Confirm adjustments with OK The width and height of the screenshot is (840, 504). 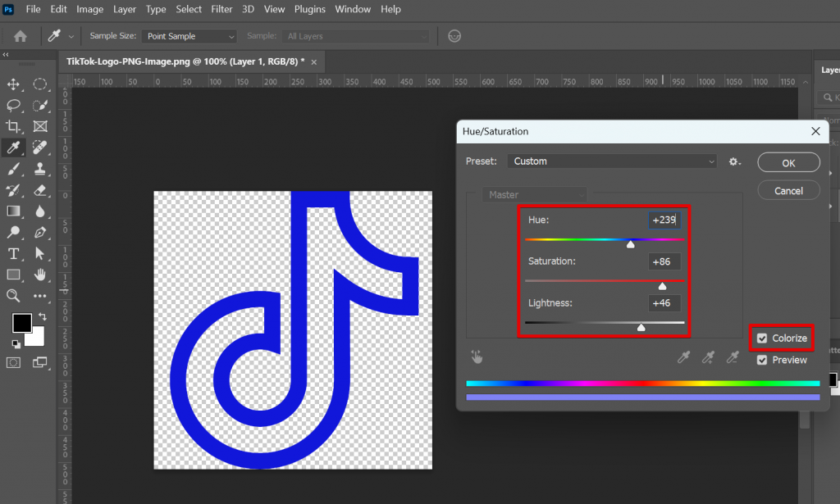pyautogui.click(x=787, y=162)
